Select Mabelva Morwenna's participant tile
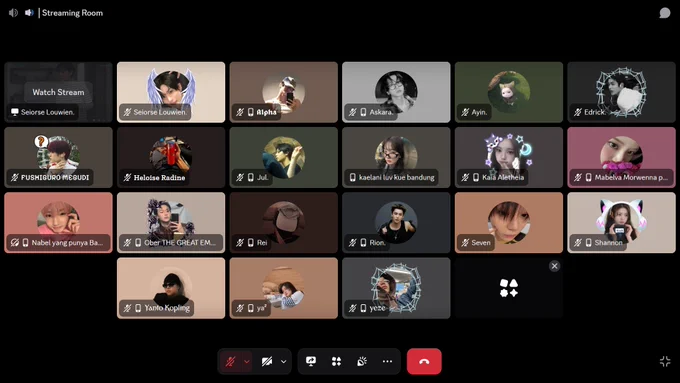This screenshot has height=383, width=680. [x=621, y=157]
